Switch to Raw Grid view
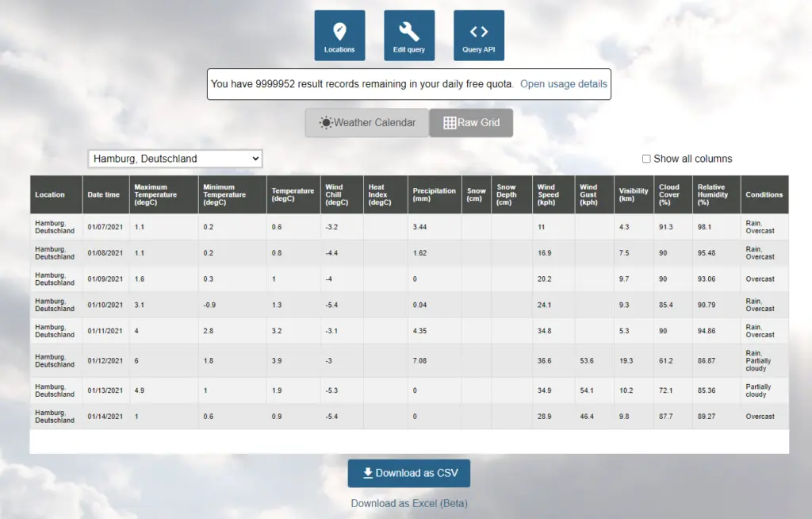The image size is (812, 519). (x=471, y=123)
